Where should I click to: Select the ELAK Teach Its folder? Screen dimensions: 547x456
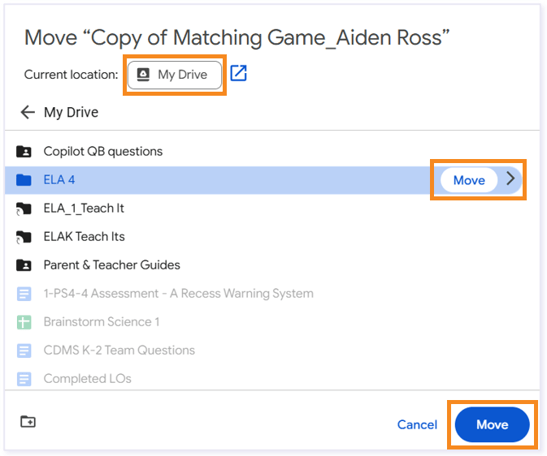(x=272, y=237)
